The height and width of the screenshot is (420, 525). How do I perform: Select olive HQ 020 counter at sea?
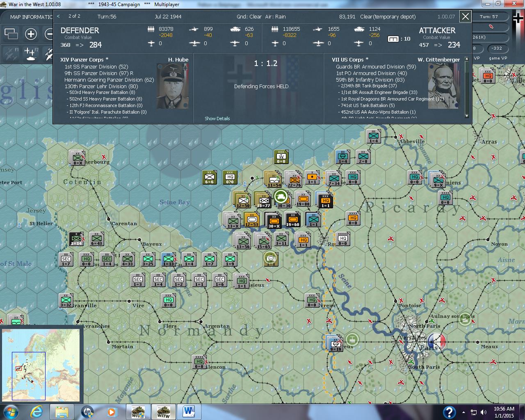point(230,177)
